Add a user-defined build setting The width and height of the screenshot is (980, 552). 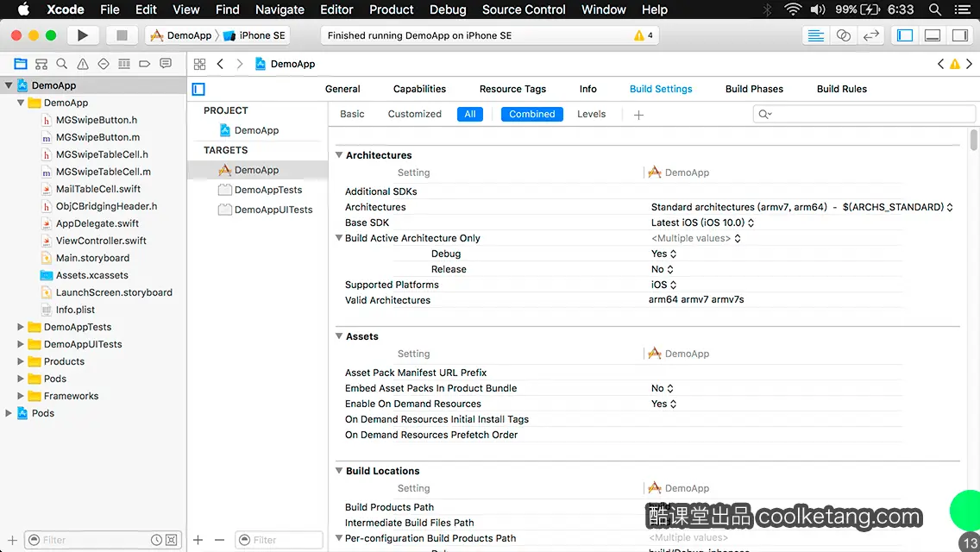[x=638, y=115]
